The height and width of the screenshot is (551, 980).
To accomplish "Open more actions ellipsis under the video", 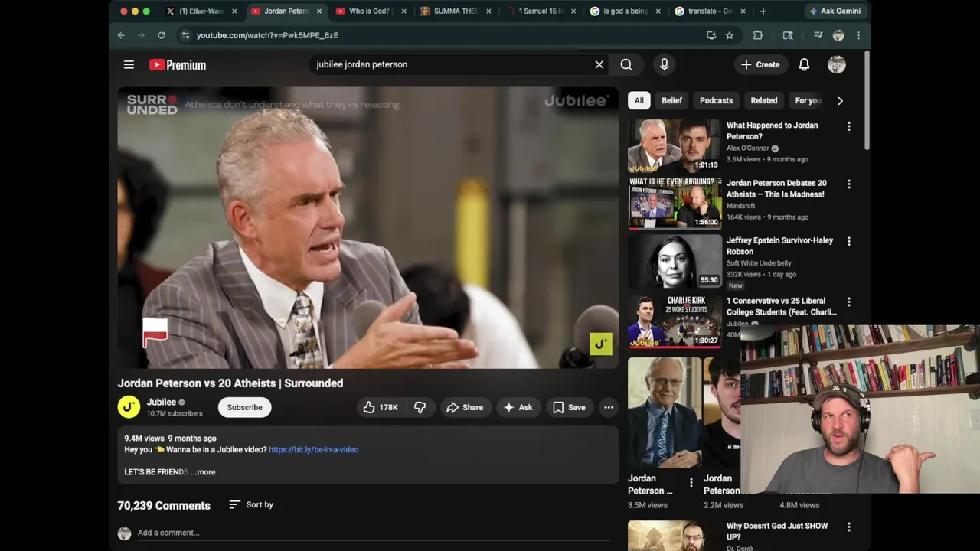I will tap(609, 407).
